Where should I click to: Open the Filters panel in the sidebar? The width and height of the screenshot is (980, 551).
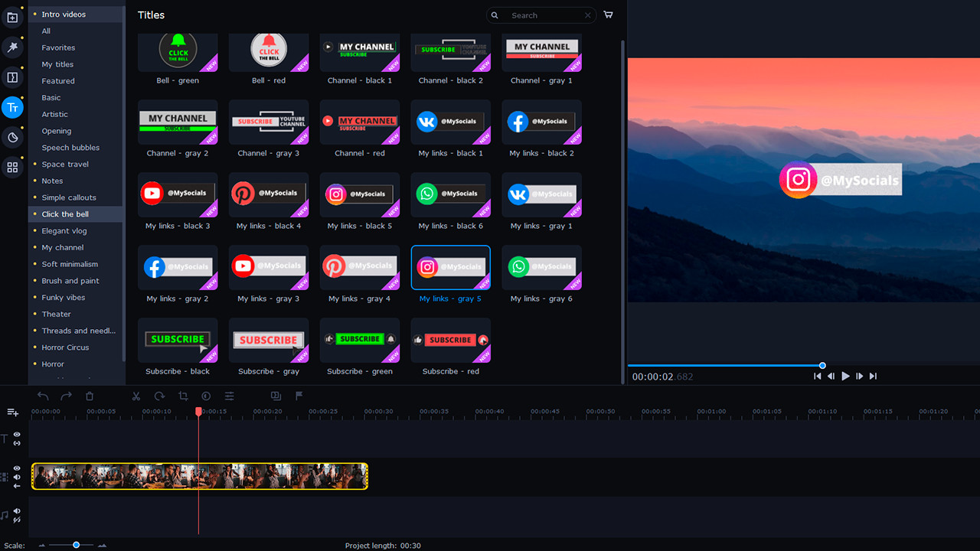[x=12, y=47]
